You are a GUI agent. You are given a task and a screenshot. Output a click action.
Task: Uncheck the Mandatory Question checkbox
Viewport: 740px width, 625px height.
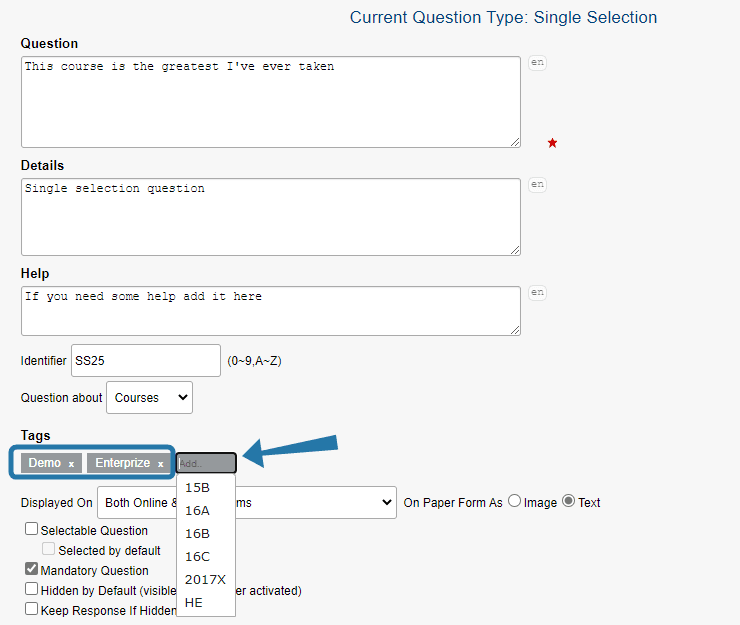coord(32,570)
